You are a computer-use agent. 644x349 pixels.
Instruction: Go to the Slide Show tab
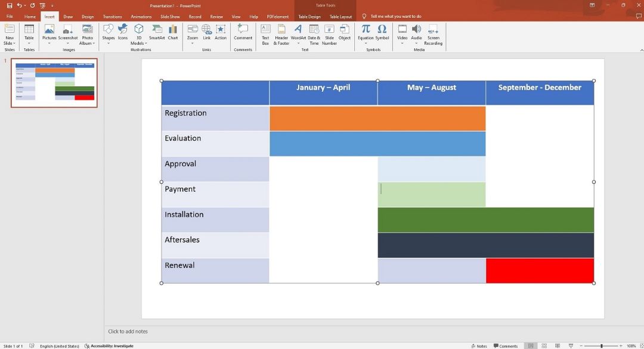(x=170, y=17)
